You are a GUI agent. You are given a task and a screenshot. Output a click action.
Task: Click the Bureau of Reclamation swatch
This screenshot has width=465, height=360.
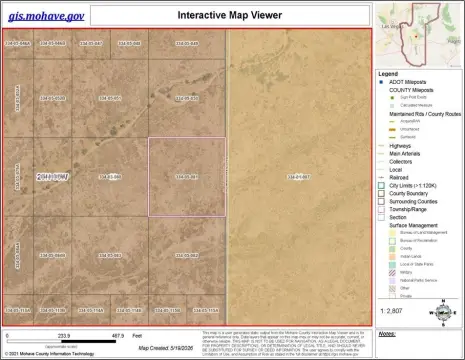(x=392, y=241)
